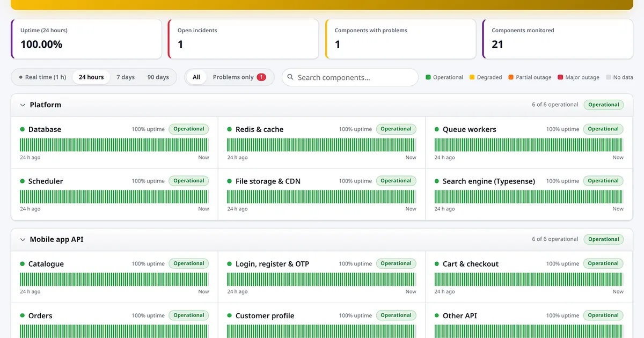Collapse the Mobile app API group chevron

click(x=23, y=239)
